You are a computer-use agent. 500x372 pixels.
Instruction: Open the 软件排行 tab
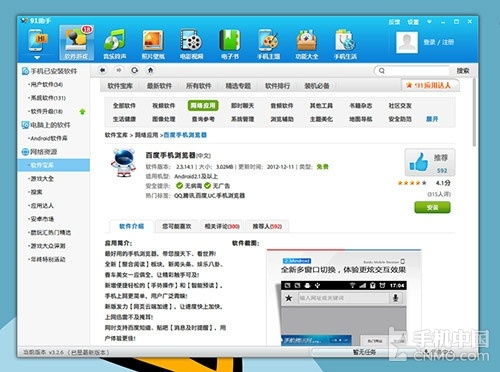click(277, 86)
